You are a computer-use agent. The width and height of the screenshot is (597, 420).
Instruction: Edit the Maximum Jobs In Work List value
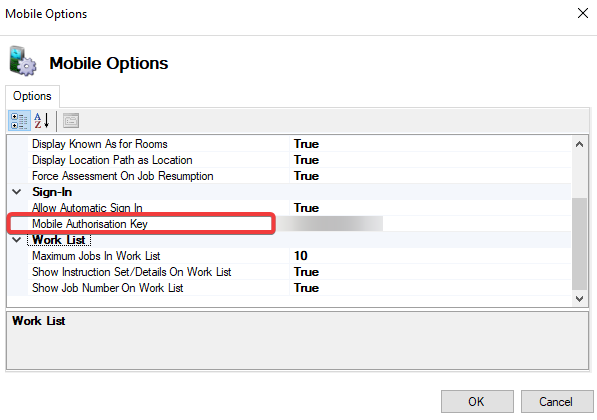coord(430,256)
